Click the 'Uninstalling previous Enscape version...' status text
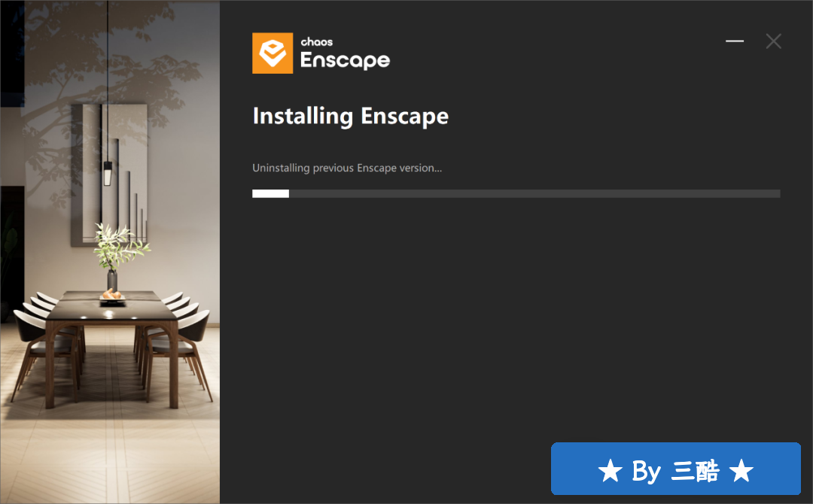The image size is (813, 504). point(347,168)
